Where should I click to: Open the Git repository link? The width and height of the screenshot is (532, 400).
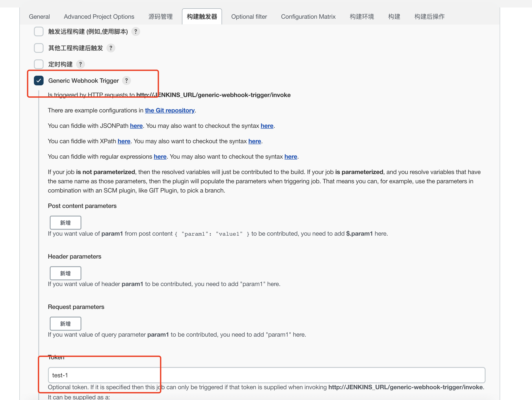click(x=170, y=110)
